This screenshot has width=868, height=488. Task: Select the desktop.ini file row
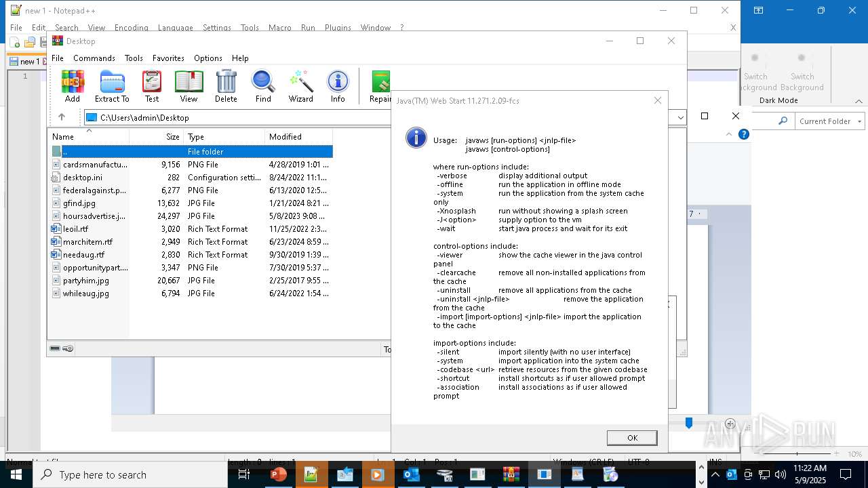(x=191, y=177)
